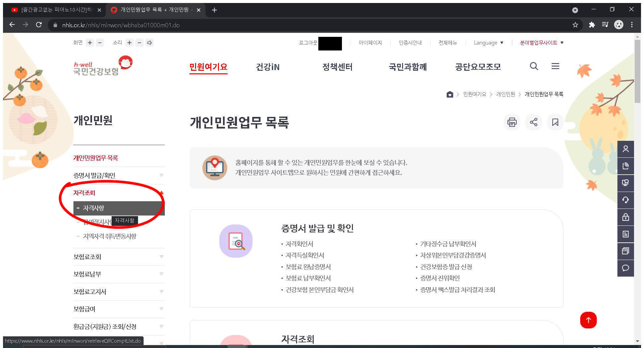Screen dimensions: 644x348
Task: Open 정책센터 main menu
Action: (337, 67)
